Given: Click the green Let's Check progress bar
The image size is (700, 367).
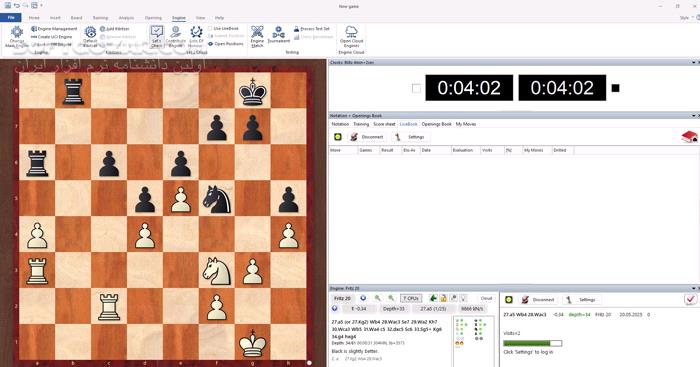Looking at the screenshot, I should (532, 343).
